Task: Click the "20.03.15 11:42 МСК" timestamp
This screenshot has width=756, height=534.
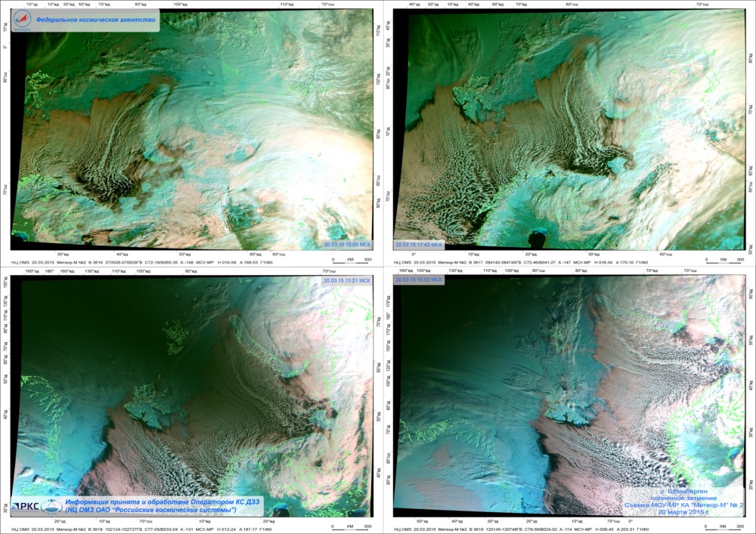Action: pyautogui.click(x=419, y=245)
